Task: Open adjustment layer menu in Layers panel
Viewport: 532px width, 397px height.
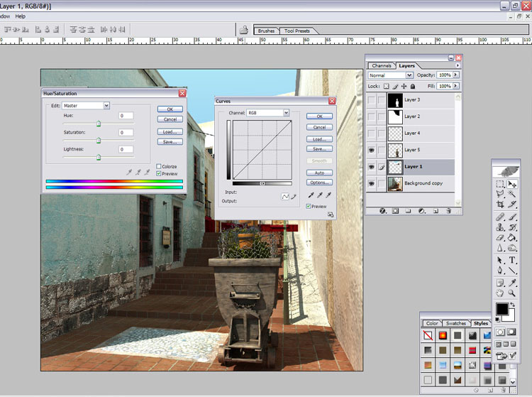Action: pyautogui.click(x=421, y=211)
